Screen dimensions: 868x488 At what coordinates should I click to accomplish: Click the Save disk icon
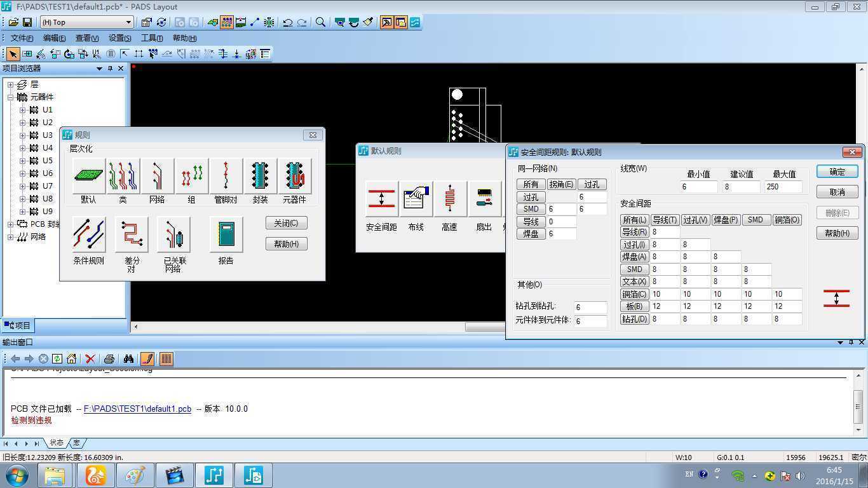click(x=27, y=22)
